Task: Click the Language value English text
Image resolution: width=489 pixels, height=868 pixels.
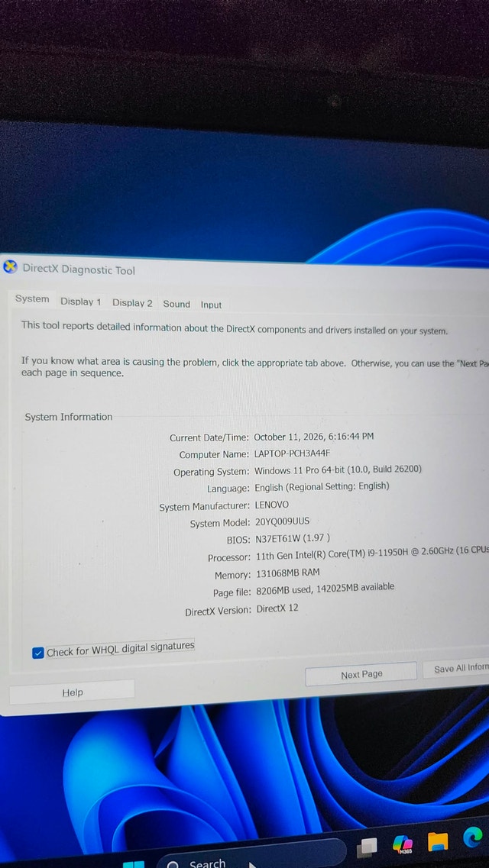Action: click(x=322, y=487)
